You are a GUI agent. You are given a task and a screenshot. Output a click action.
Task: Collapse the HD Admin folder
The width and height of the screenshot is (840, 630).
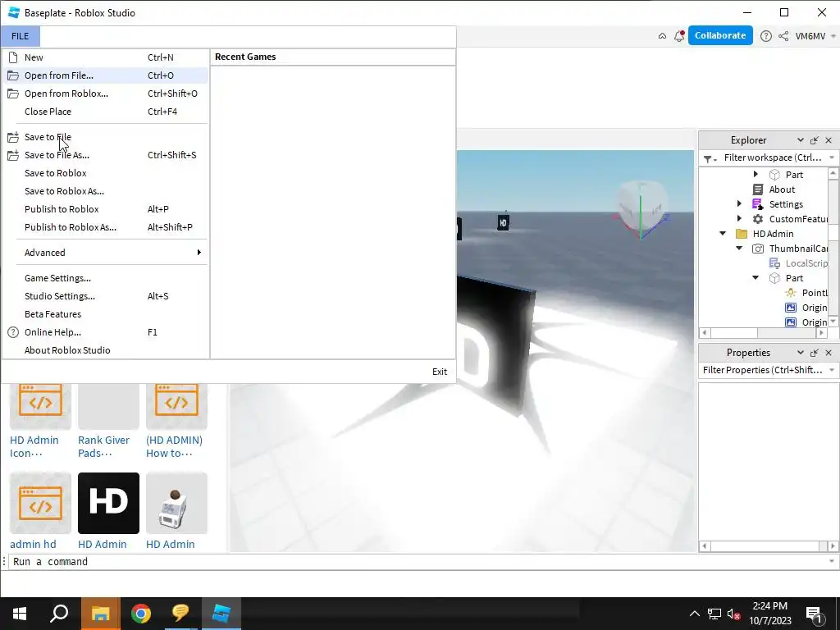pyautogui.click(x=723, y=234)
